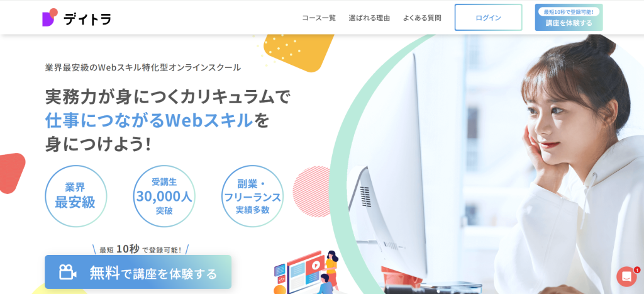Open よくある質問 navigation link

[422, 18]
